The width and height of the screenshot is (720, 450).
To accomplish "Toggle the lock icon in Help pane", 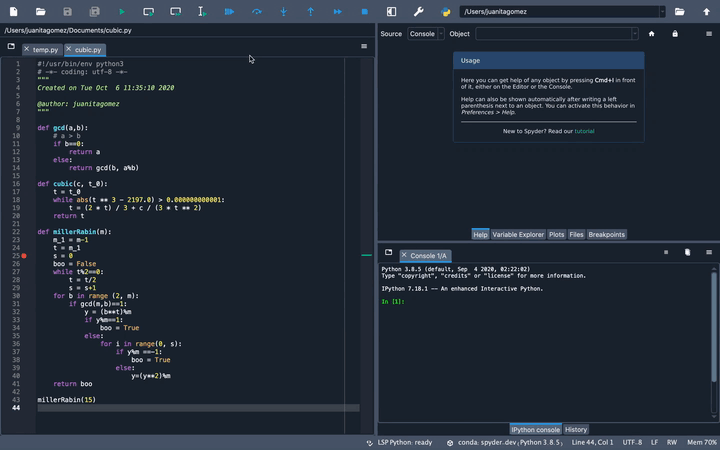I will pos(675,34).
